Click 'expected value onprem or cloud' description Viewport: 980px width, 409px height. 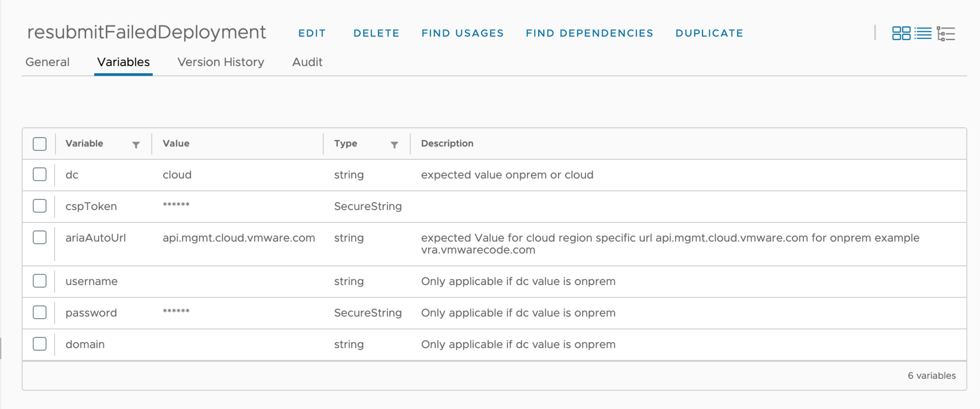click(507, 175)
